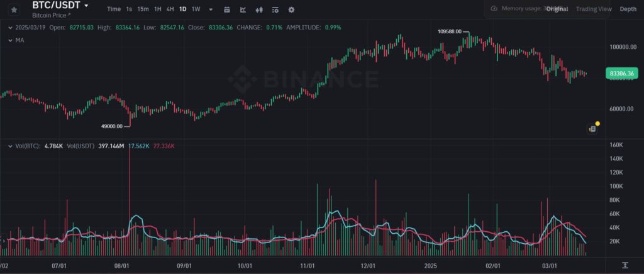644x274 pixels.
Task: Expand the BTC/USDT pair dropdown
Action: [x=86, y=5]
